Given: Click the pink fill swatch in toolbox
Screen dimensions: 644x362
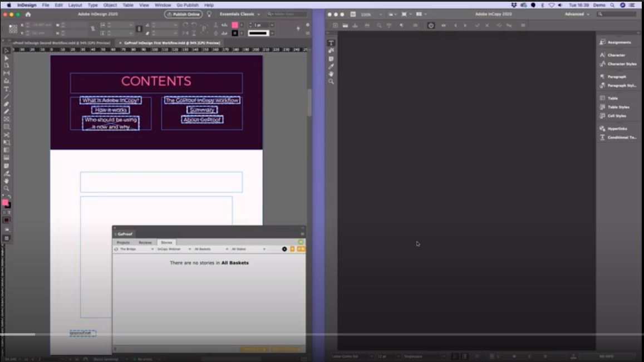Looking at the screenshot, I should 5,203.
